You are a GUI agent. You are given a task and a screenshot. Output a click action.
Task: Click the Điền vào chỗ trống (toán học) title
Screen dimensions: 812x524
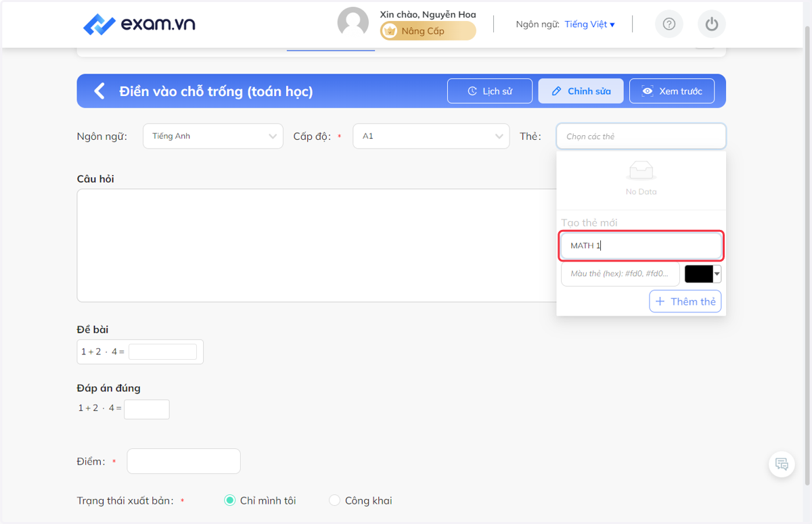click(x=216, y=91)
